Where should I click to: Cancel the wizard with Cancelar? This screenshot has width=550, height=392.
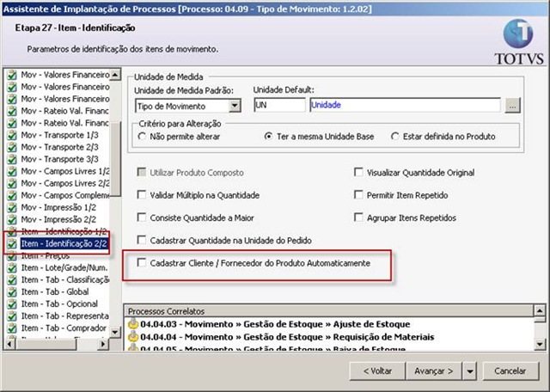[x=510, y=371]
